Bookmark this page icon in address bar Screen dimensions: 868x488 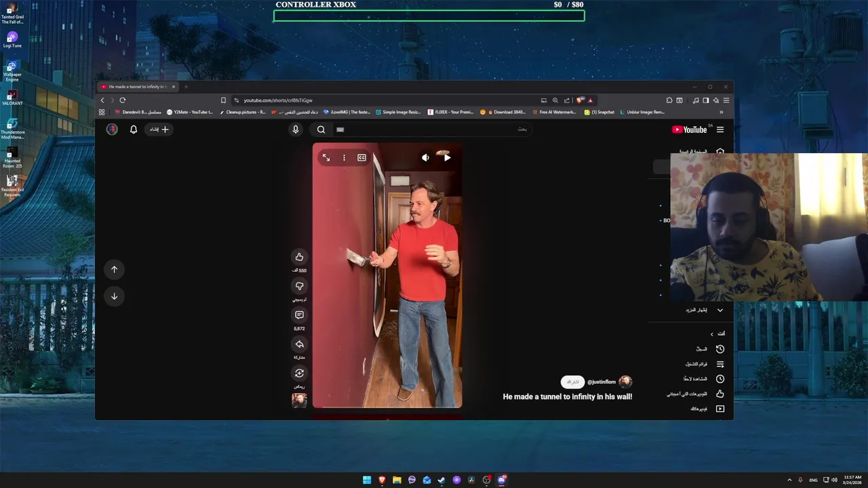coord(223,100)
